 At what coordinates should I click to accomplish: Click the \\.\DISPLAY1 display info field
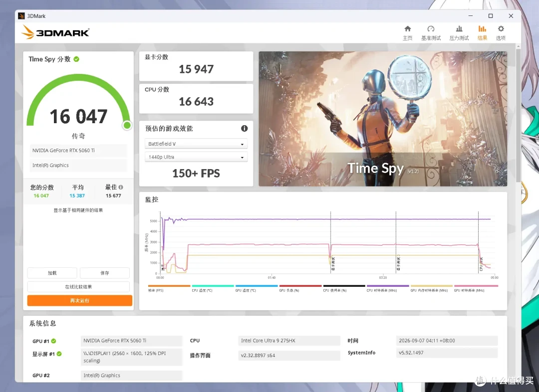pyautogui.click(x=131, y=357)
